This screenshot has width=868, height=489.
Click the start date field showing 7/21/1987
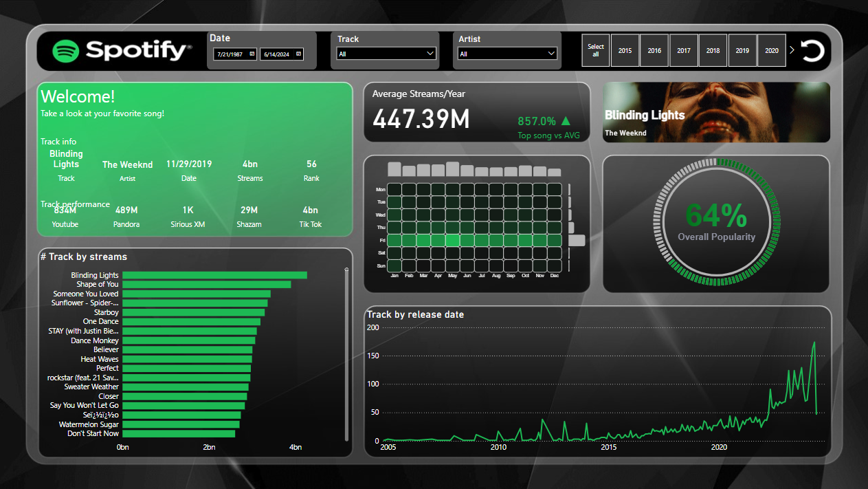[231, 54]
